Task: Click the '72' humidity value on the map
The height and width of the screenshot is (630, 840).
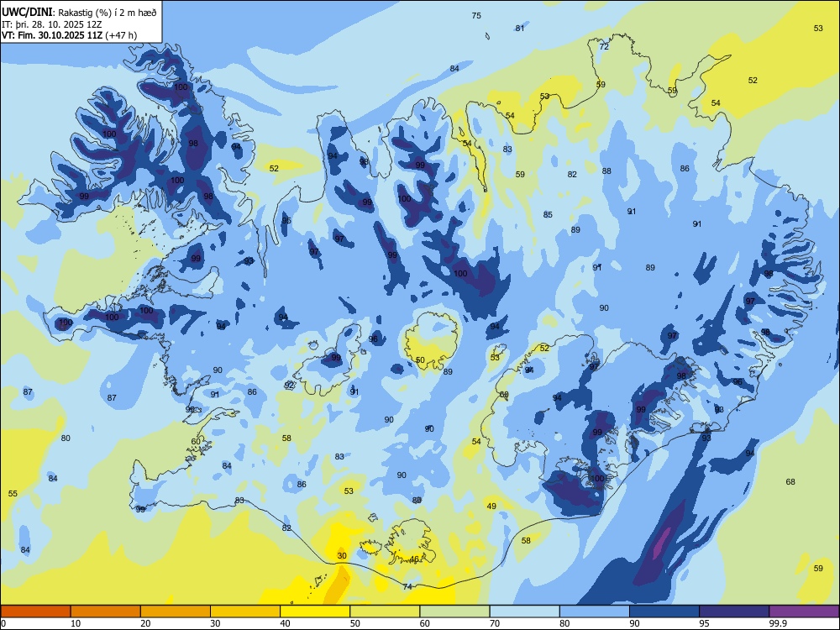Action: coord(604,46)
